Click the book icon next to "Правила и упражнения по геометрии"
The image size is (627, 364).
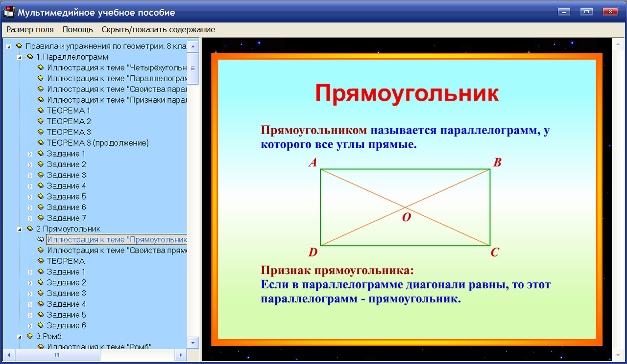click(20, 46)
